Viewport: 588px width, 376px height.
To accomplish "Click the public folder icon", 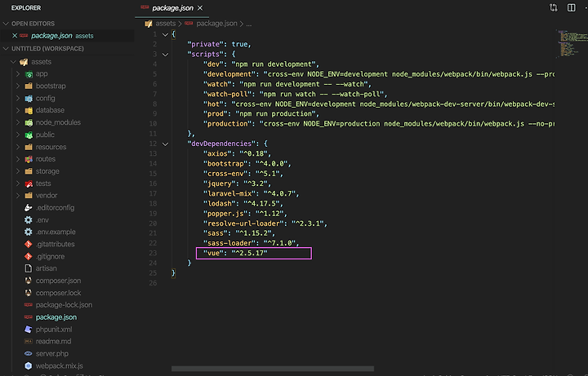I will click(29, 135).
